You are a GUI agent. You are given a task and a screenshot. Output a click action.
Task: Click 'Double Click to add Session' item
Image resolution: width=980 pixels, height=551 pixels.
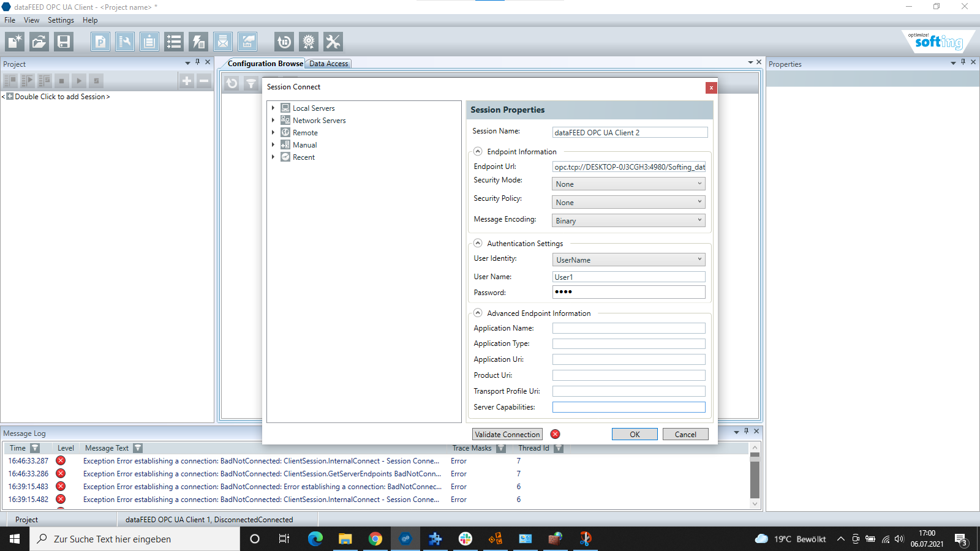62,97
